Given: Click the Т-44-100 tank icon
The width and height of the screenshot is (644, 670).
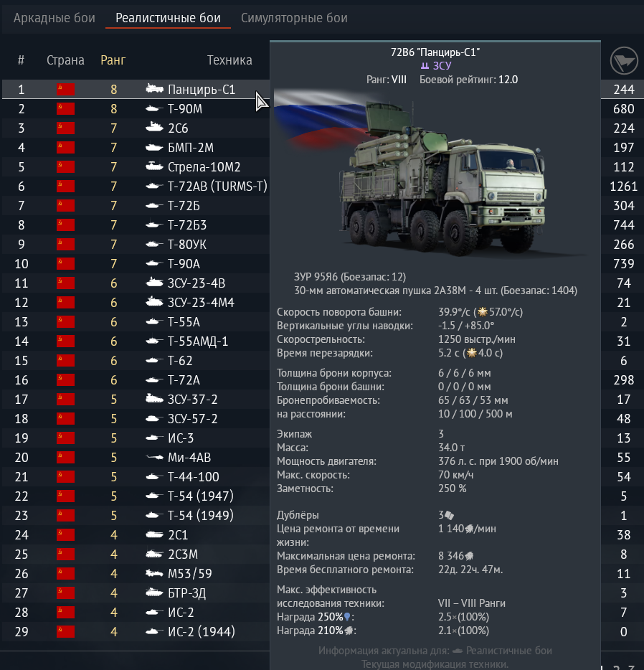Looking at the screenshot, I should pos(154,476).
